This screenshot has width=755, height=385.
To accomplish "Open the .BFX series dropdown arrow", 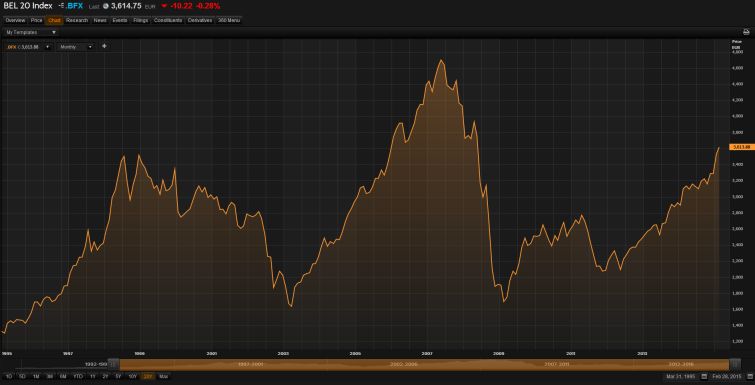I will pyautogui.click(x=48, y=47).
